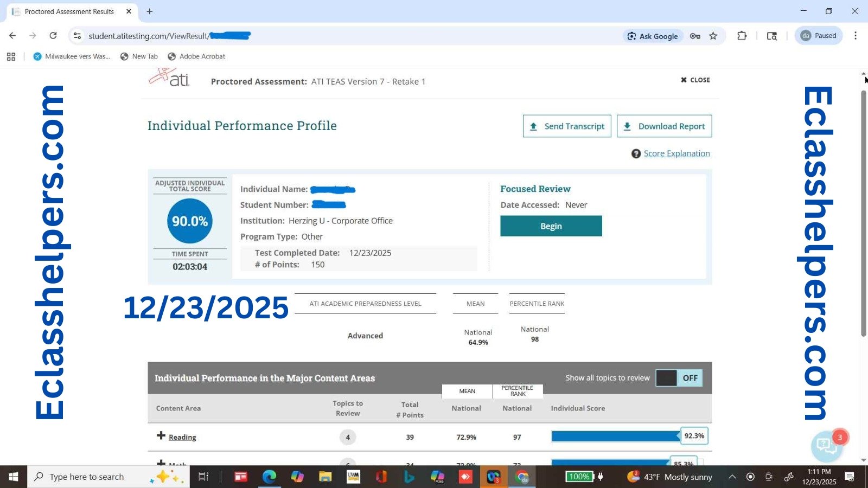The height and width of the screenshot is (488, 868).
Task: Select the Proctored Assessment Results tab
Action: click(x=69, y=11)
